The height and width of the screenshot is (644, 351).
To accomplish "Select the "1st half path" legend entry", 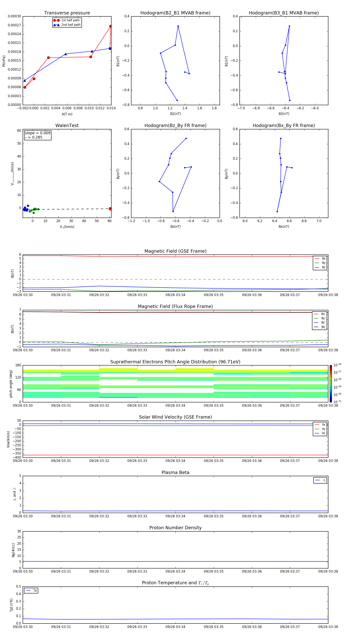I will (x=66, y=20).
